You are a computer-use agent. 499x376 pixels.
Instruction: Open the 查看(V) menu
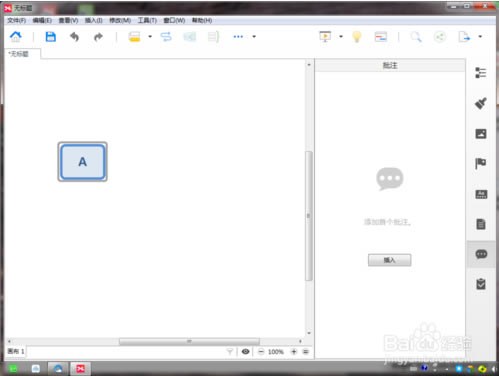coord(68,21)
